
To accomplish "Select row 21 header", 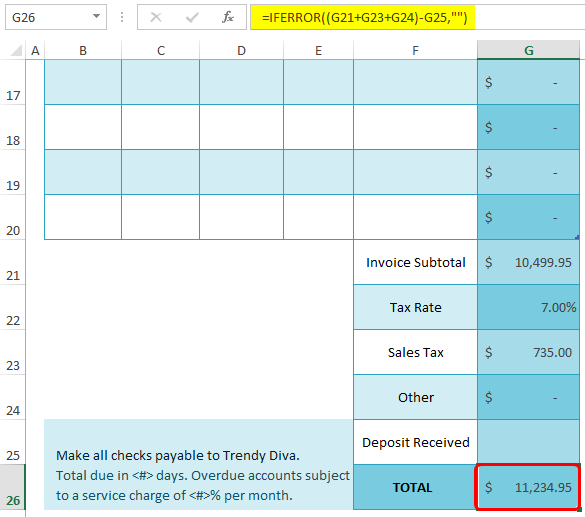I will point(13,262).
